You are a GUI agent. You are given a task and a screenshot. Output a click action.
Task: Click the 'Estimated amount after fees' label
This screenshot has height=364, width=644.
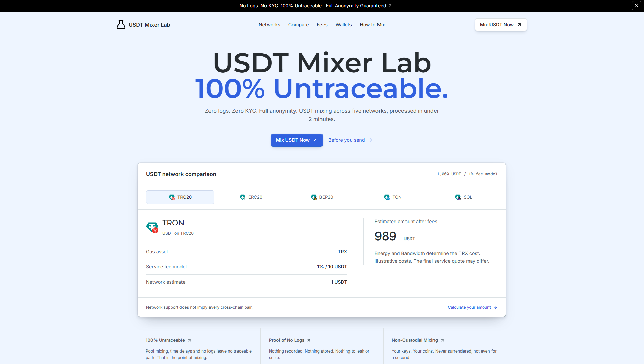pyautogui.click(x=406, y=222)
